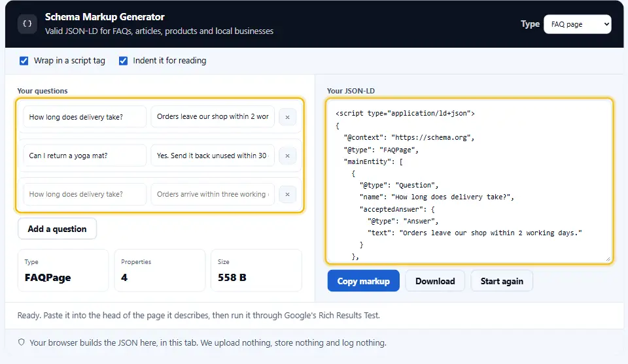This screenshot has height=364, width=628.
Task: Click the '"@context": "https://schema.org"' line
Action: [409, 138]
